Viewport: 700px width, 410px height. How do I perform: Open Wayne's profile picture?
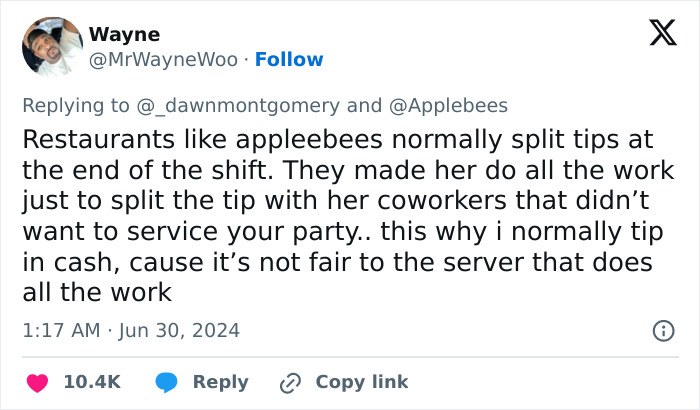pyautogui.click(x=50, y=47)
